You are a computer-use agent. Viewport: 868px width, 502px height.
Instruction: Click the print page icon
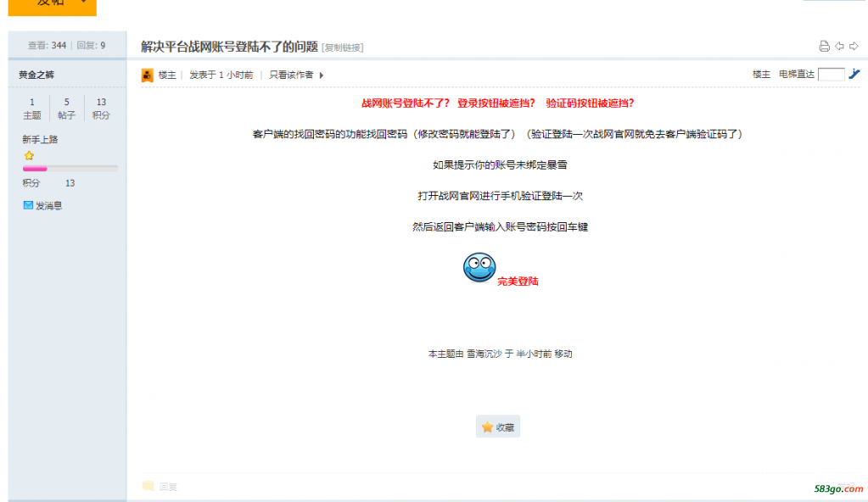click(x=823, y=47)
